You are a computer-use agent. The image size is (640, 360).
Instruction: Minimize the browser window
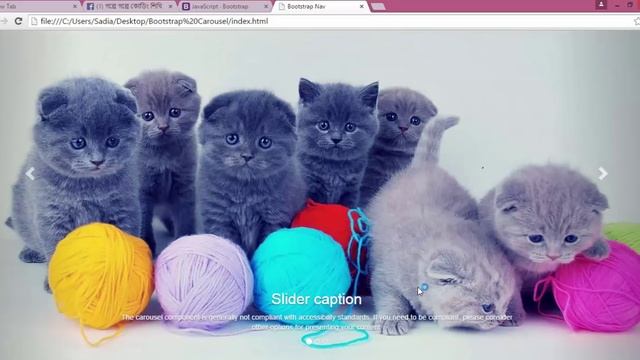pyautogui.click(x=617, y=5)
